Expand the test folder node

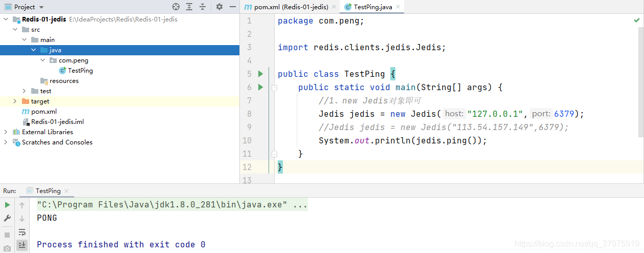pyautogui.click(x=24, y=91)
